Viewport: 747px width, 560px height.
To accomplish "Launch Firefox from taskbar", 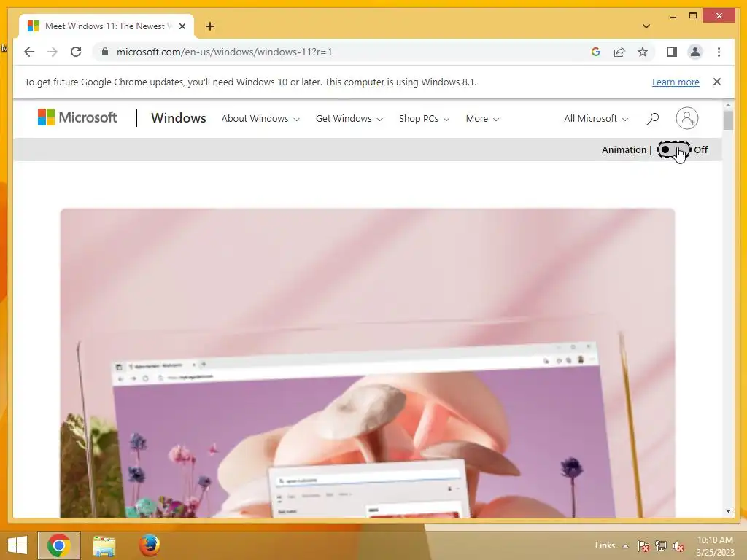I will tap(149, 545).
